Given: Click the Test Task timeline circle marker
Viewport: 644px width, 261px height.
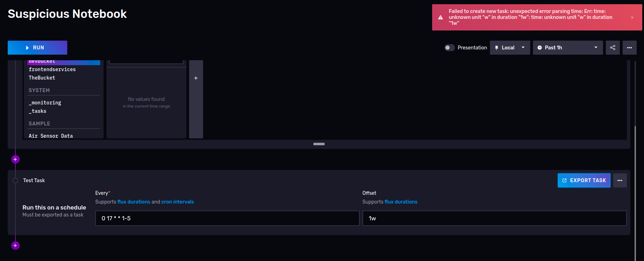Looking at the screenshot, I should click(x=15, y=180).
